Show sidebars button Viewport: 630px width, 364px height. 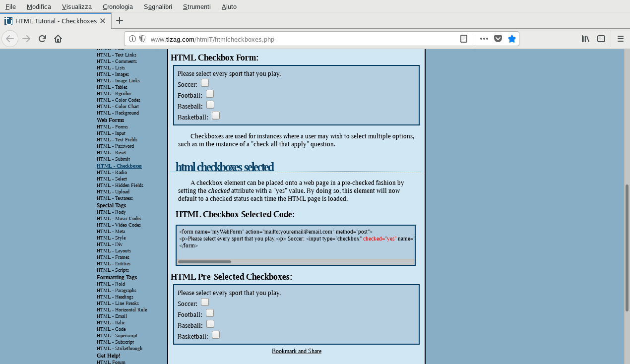[x=601, y=39]
